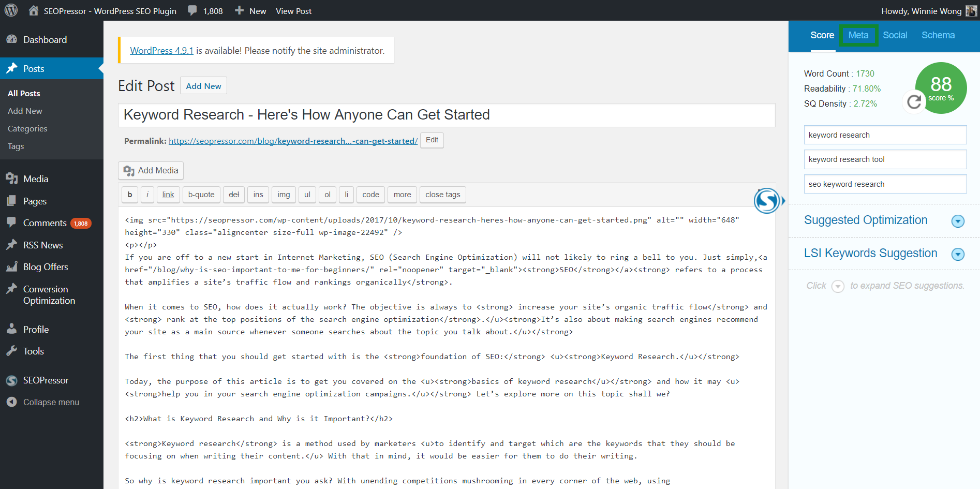
Task: Click the SEOPressor sidebar logo icon
Action: [x=11, y=380]
